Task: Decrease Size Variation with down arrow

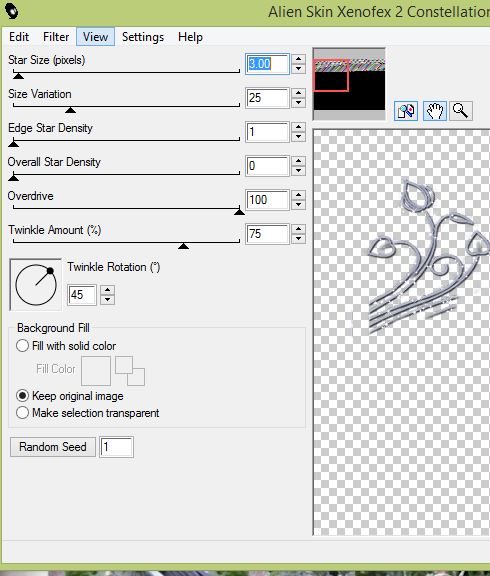Action: point(298,103)
